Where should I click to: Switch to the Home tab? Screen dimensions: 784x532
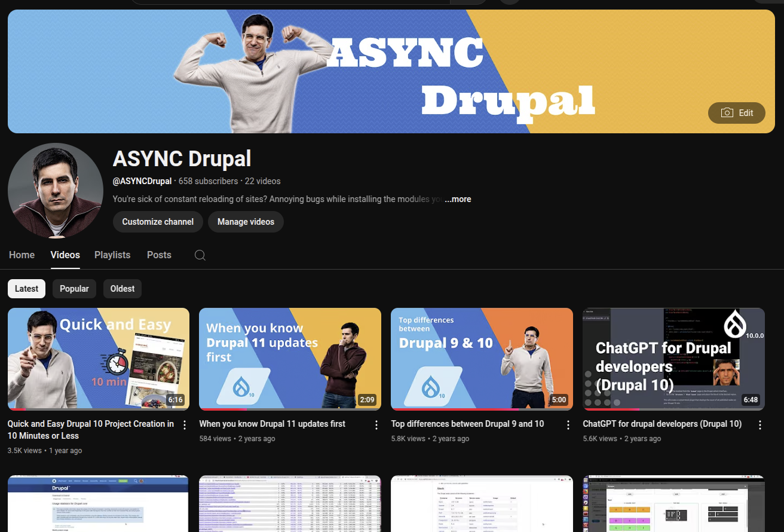22,255
